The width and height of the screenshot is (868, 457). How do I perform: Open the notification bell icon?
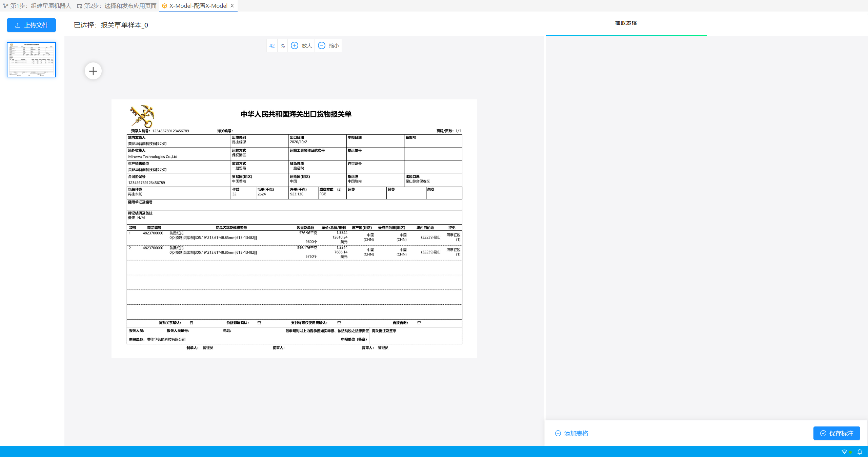(860, 452)
